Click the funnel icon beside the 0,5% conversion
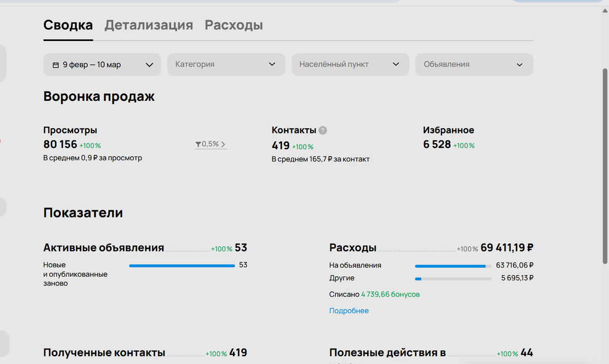Image resolution: width=609 pixels, height=364 pixels. tap(197, 144)
